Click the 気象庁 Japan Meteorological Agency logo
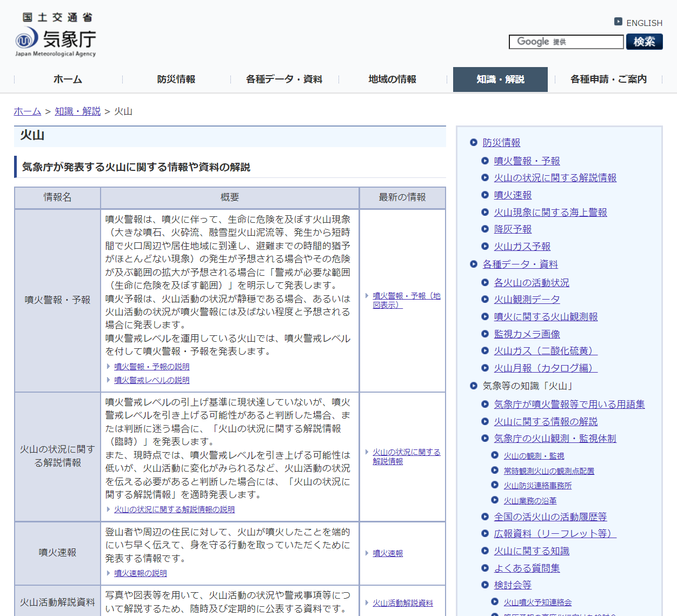This screenshot has width=677, height=616. point(56,35)
